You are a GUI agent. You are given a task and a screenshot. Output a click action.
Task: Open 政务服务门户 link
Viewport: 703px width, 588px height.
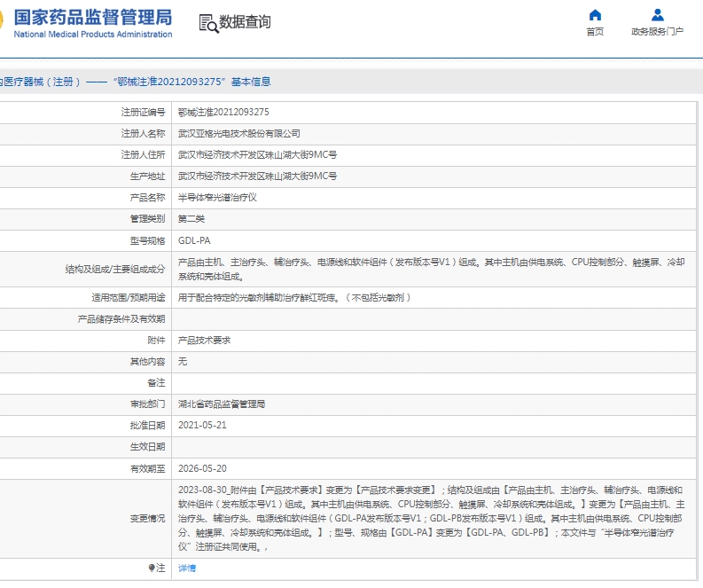[657, 31]
